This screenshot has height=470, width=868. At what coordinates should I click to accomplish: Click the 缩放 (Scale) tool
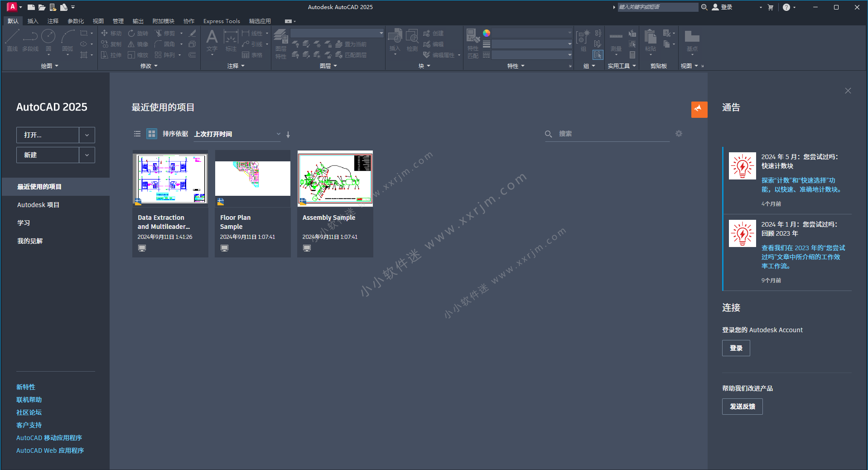click(138, 55)
